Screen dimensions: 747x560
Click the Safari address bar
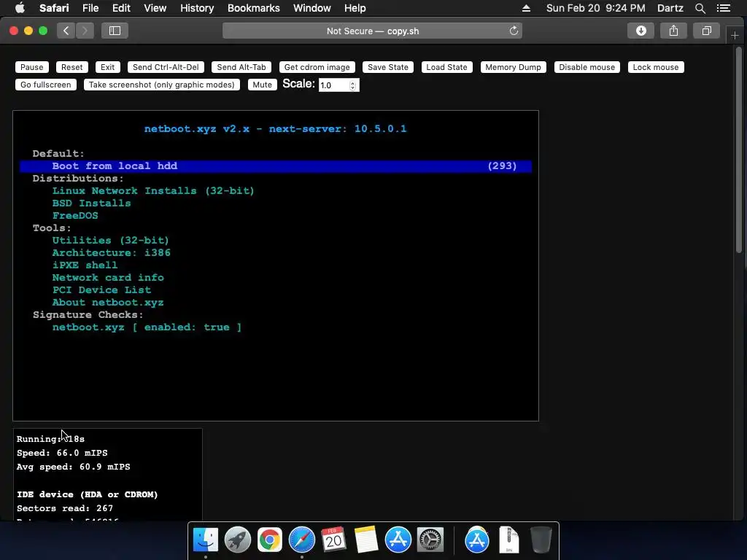click(x=373, y=31)
